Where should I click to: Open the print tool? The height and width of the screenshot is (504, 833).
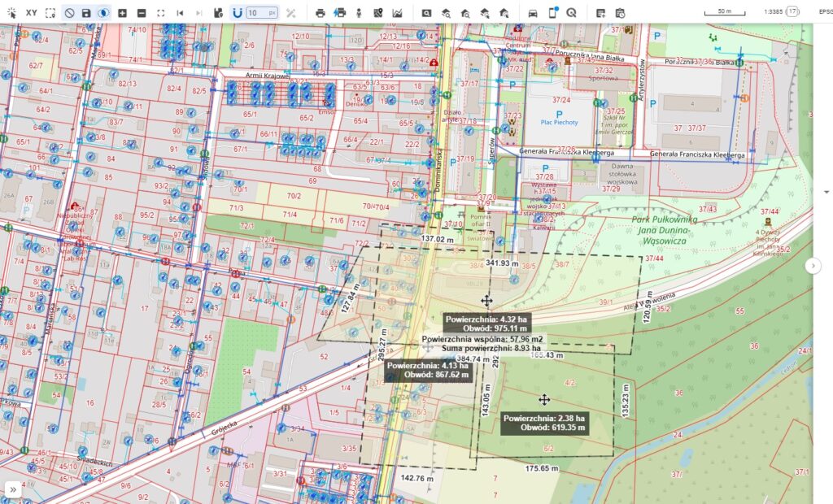coord(321,13)
